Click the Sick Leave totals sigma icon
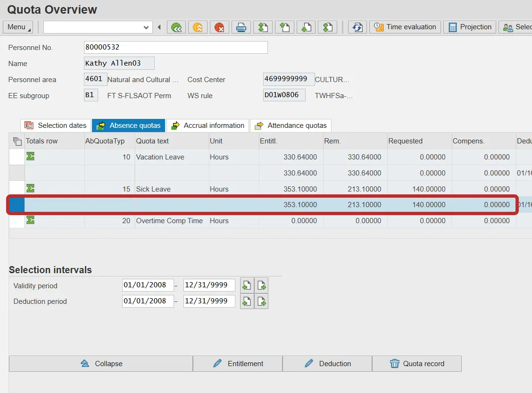This screenshot has height=393, width=532. 31,189
